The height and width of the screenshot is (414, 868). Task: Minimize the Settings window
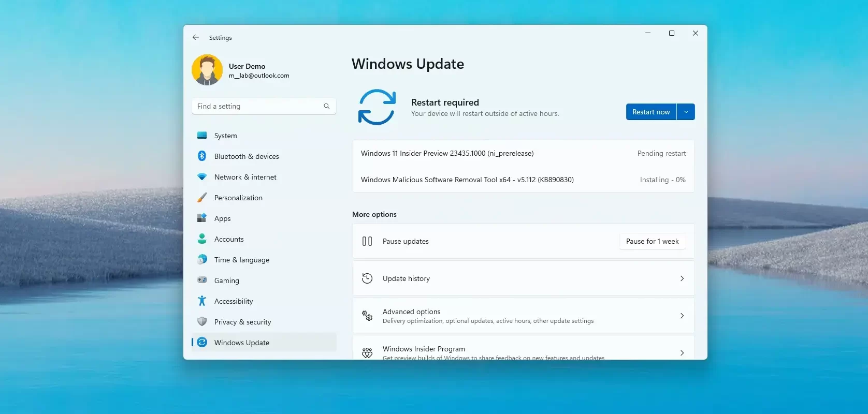[647, 33]
